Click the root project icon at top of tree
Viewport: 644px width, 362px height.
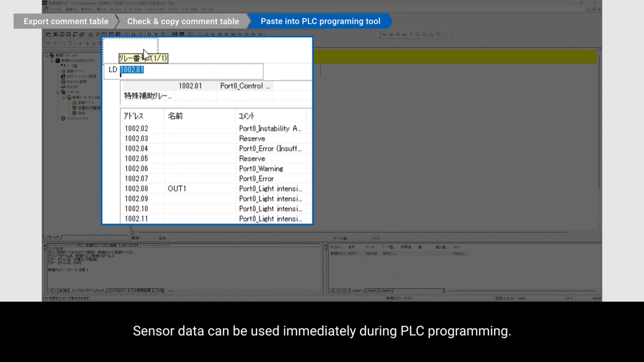click(52, 55)
